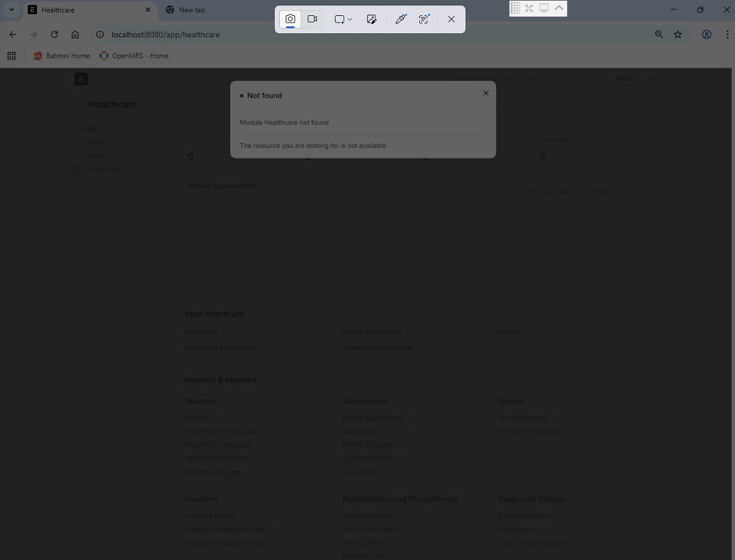Viewport: 735px width, 560px height.
Task: Open the snip shape dropdown
Action: [343, 19]
